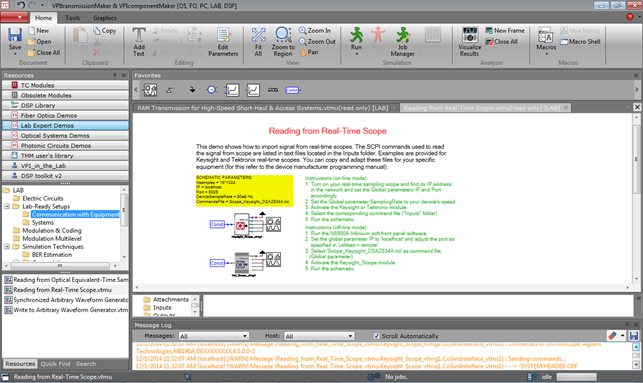
Task: Open the Host filter dropdown
Action: pos(319,336)
